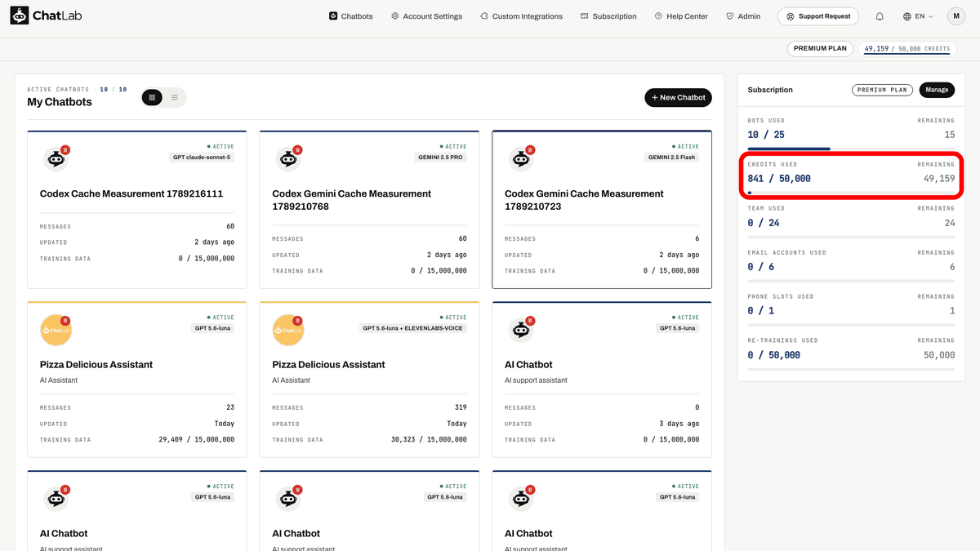Click Manage in the Subscription panel
The image size is (980, 551).
click(x=937, y=90)
